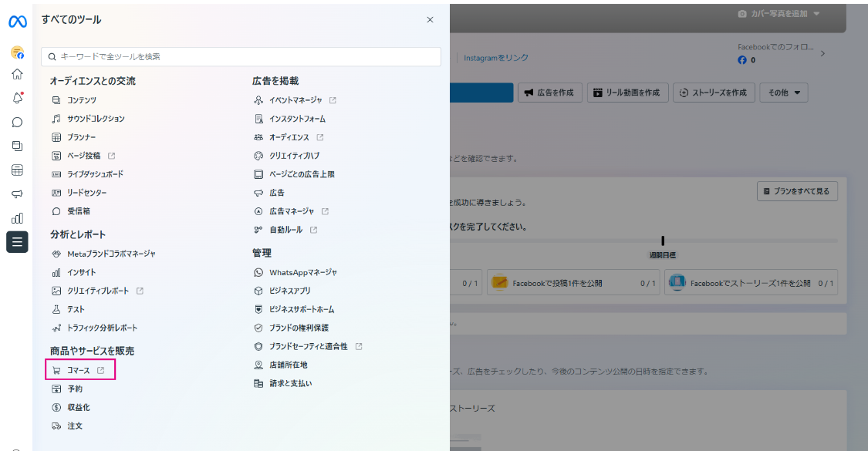Open コンテンツ tool
The height and width of the screenshot is (451, 868).
pos(74,100)
